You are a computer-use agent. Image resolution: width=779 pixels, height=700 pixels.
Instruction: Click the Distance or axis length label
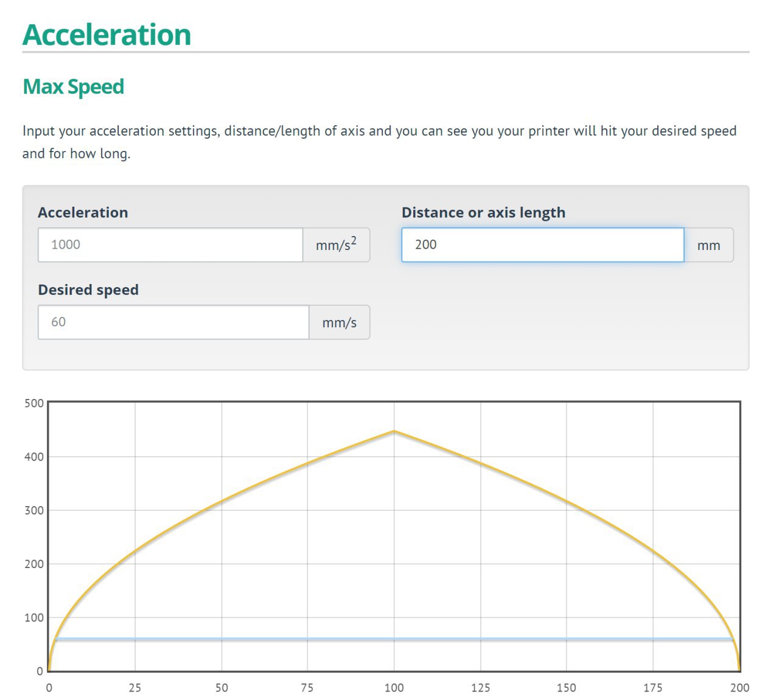[483, 212]
